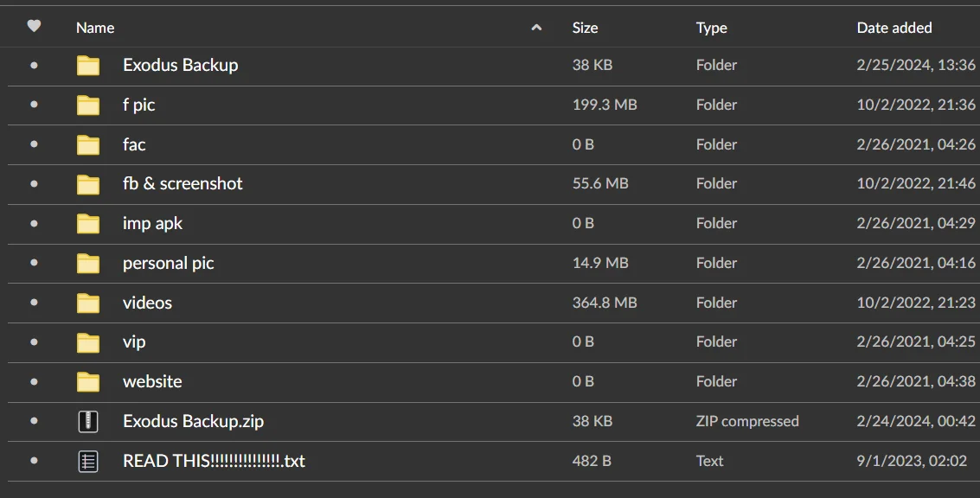This screenshot has width=980, height=498.
Task: Toggle favorite dot for vip folder
Action: click(34, 342)
